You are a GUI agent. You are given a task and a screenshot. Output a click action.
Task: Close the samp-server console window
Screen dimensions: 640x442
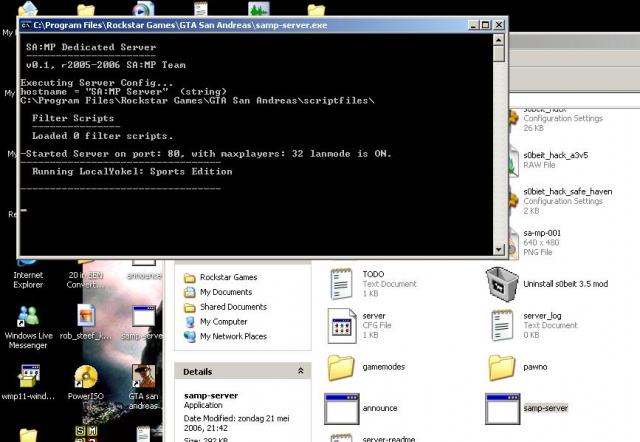[x=499, y=25]
